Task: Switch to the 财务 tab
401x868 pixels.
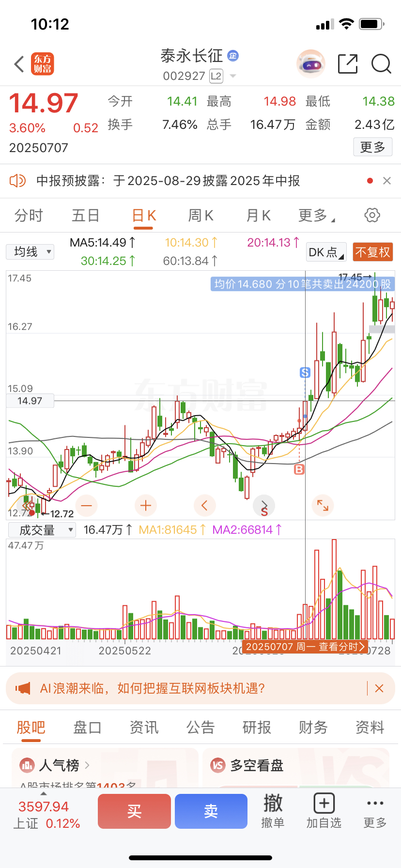Action: click(313, 728)
